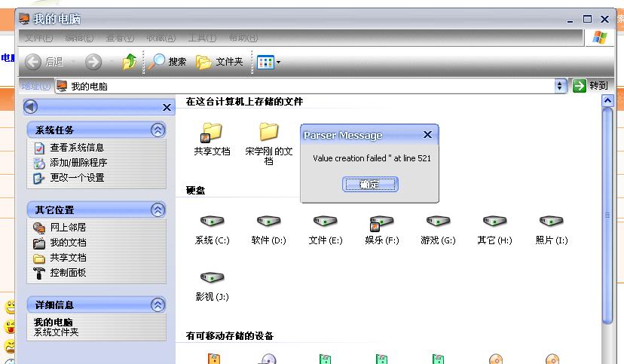Click 添加/删除程序 task icon
The width and height of the screenshot is (624, 364).
pyautogui.click(x=39, y=163)
